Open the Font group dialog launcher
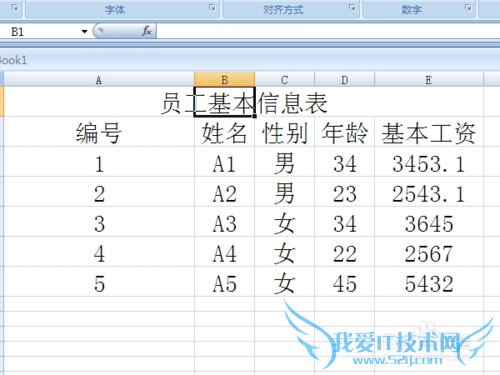 pos(212,7)
